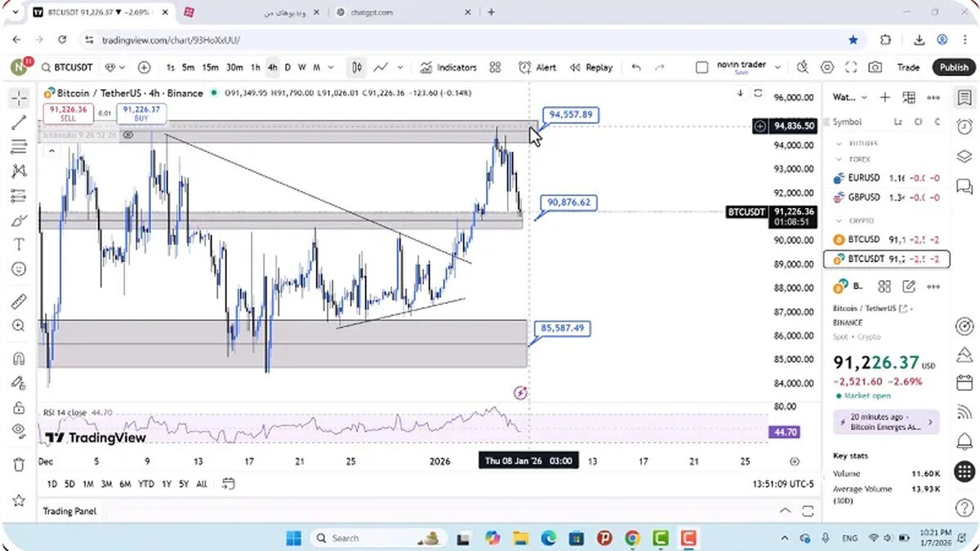Remove drawings with trash icon

pyautogui.click(x=19, y=464)
